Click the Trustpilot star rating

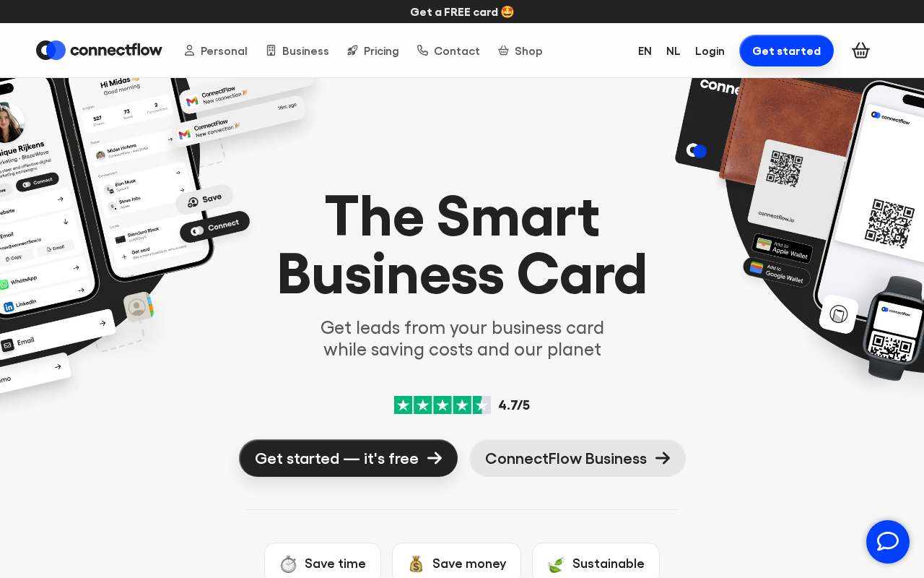(x=443, y=405)
